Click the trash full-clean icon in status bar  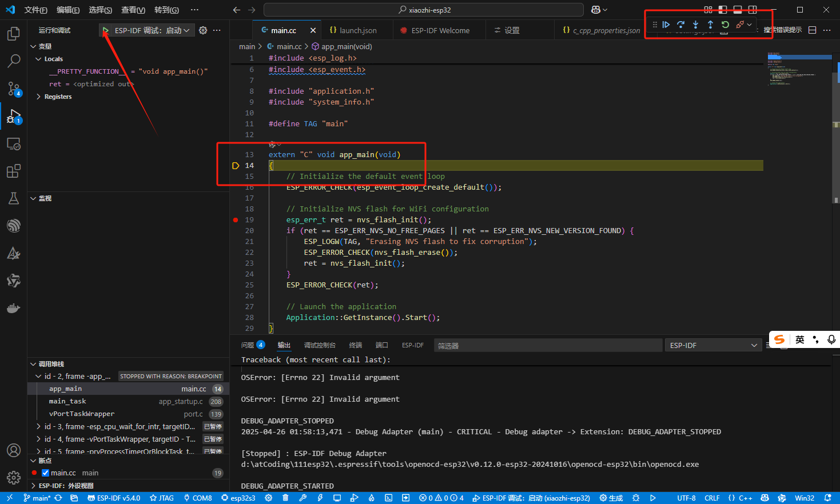(x=285, y=498)
